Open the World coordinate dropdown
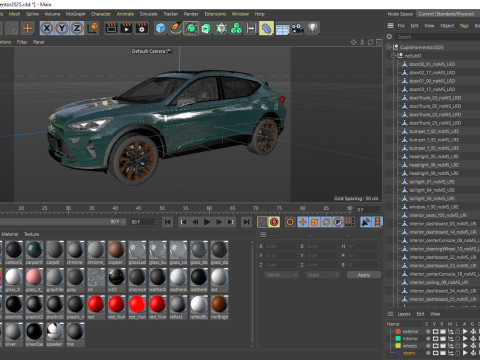 [x=281, y=275]
